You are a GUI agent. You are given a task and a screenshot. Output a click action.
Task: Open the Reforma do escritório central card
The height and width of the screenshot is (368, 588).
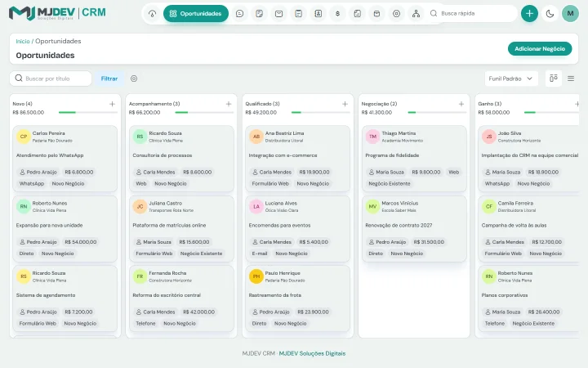181,298
